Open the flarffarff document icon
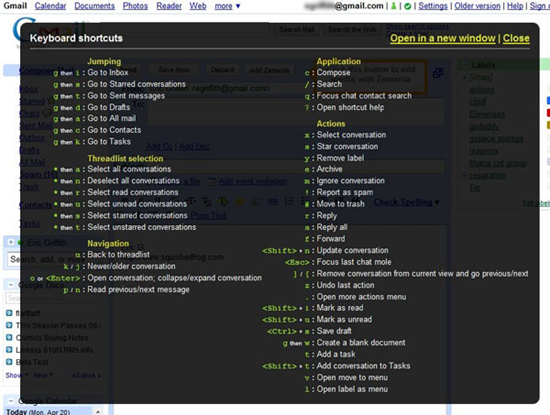Viewport: 550px width, 415px height. 9,313
